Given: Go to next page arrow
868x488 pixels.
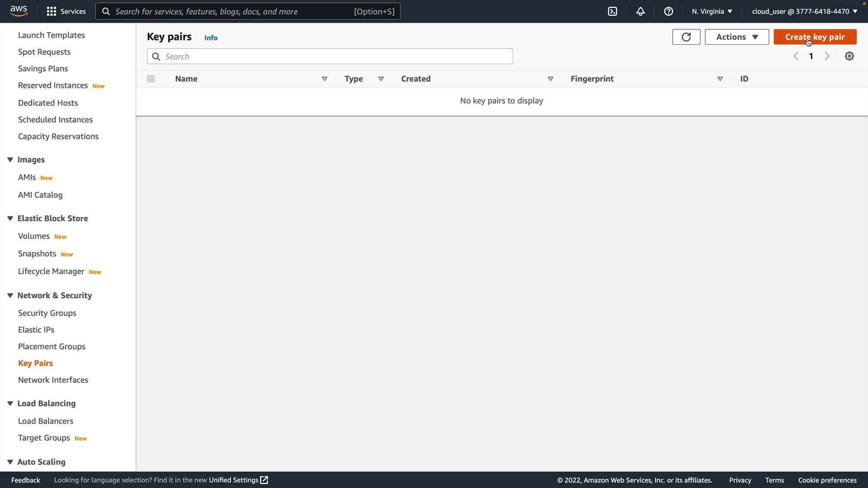Looking at the screenshot, I should [x=827, y=56].
